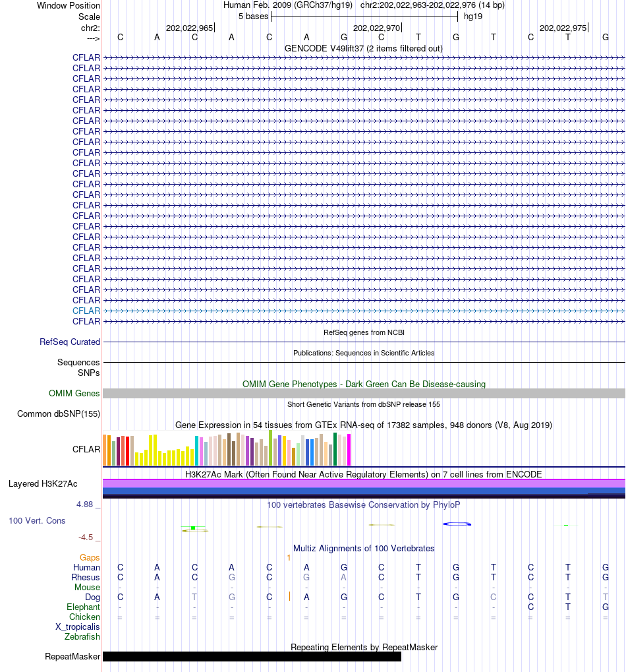
Task: Click the Zebrafish alignment row label
Action: pyautogui.click(x=82, y=637)
